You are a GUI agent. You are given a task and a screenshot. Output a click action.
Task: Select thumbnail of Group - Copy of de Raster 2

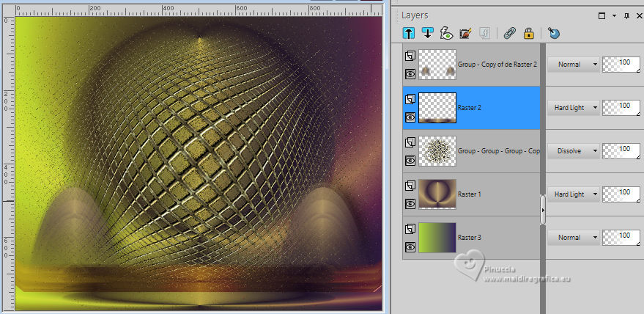coord(437,65)
